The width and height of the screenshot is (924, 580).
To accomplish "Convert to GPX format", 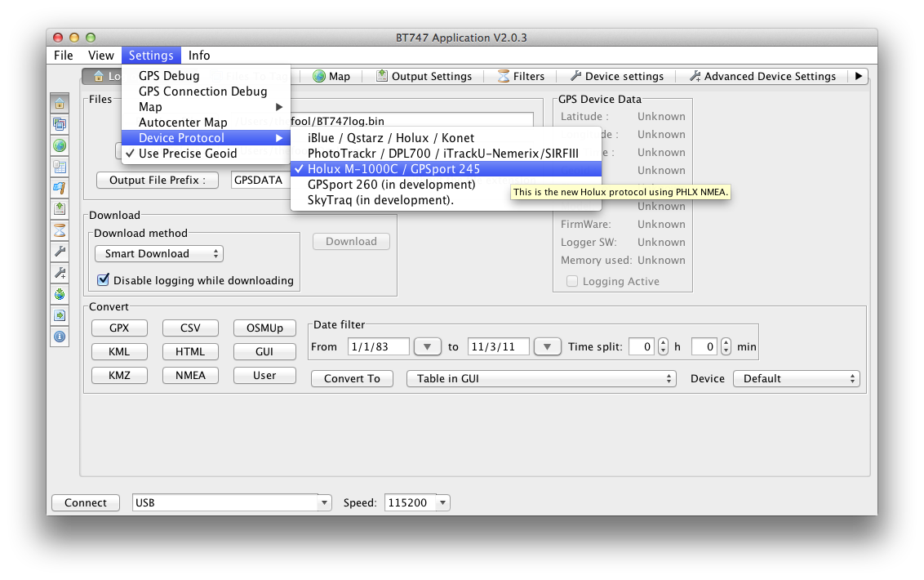I will [119, 328].
